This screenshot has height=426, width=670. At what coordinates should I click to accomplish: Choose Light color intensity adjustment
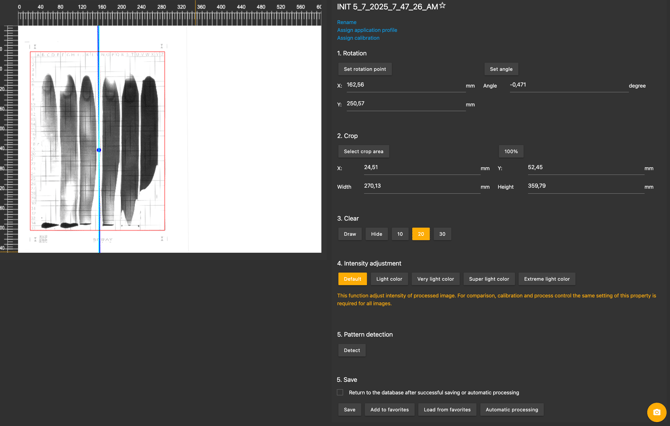click(x=389, y=279)
